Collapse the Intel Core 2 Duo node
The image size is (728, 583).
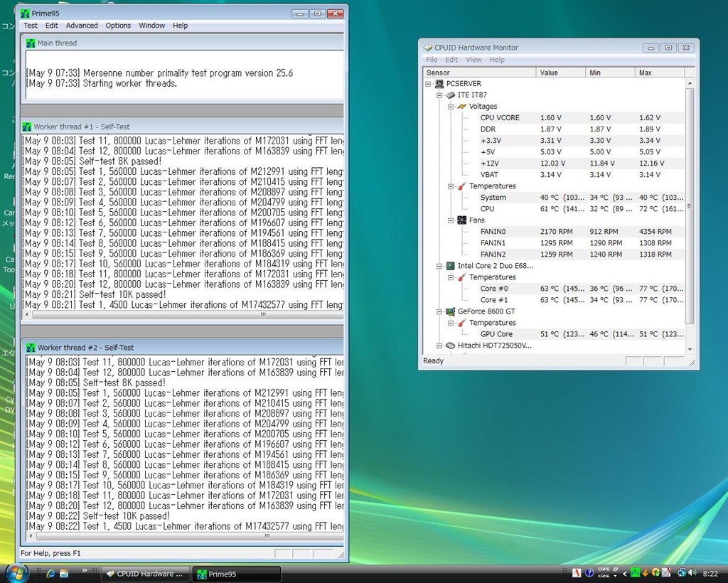(x=439, y=266)
